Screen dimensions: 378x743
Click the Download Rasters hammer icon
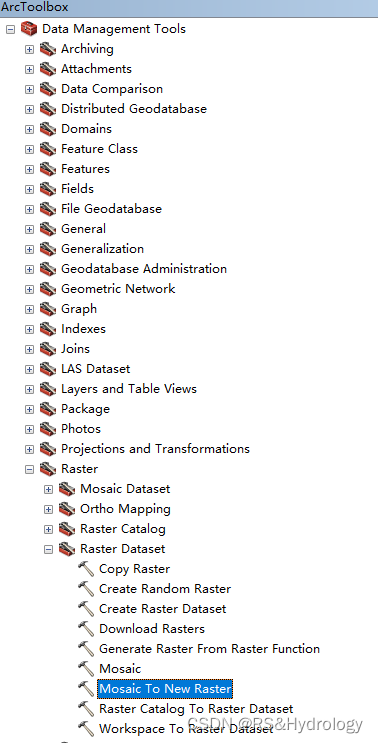point(86,629)
